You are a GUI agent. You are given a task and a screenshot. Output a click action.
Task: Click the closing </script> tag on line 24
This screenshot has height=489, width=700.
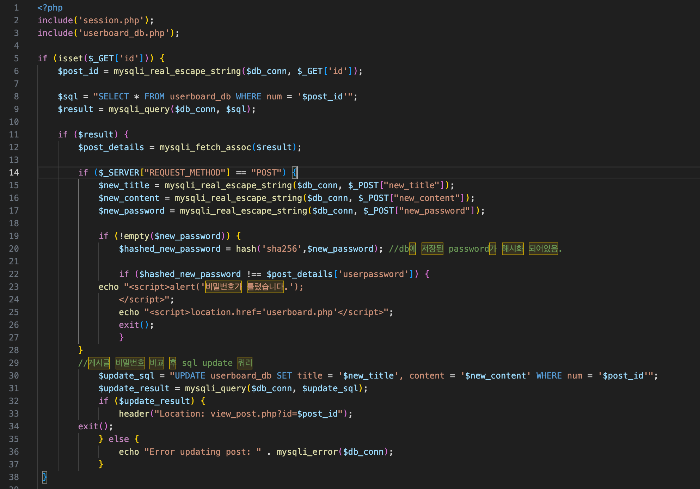pos(144,300)
